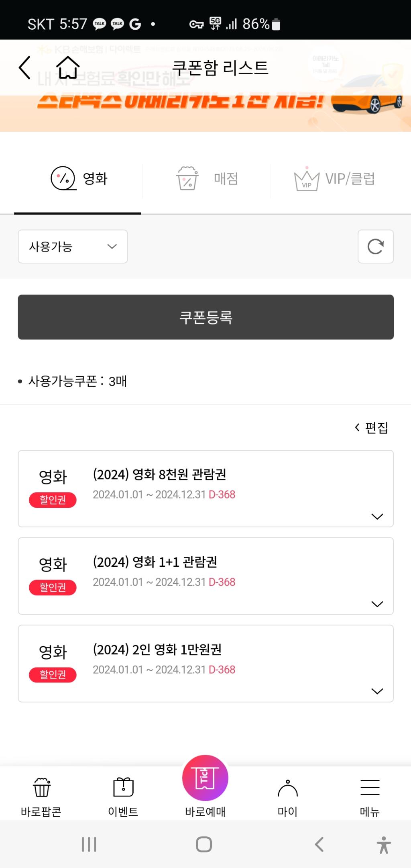Screen dimensions: 411x868
Task: Open home via house icon
Action: (x=68, y=67)
